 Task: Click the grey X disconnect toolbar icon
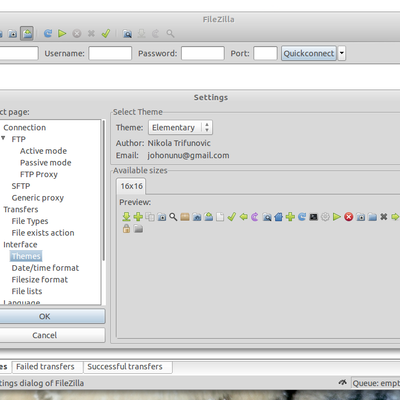coord(91,33)
